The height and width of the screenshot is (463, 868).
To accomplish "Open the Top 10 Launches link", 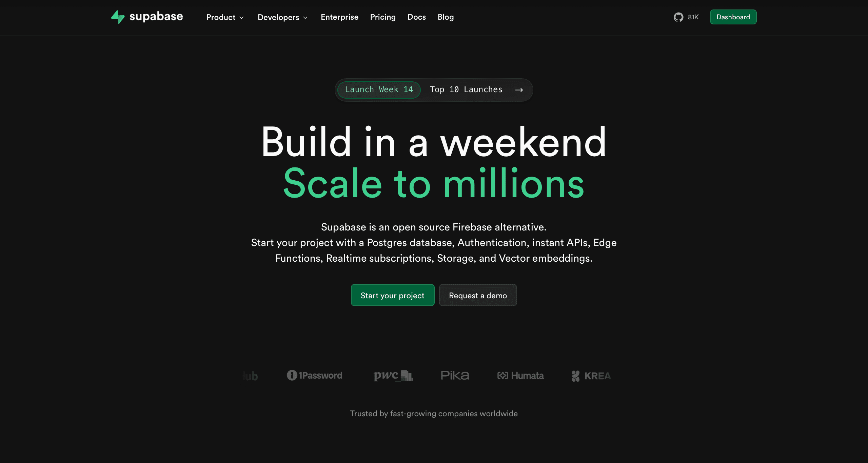I will point(466,90).
